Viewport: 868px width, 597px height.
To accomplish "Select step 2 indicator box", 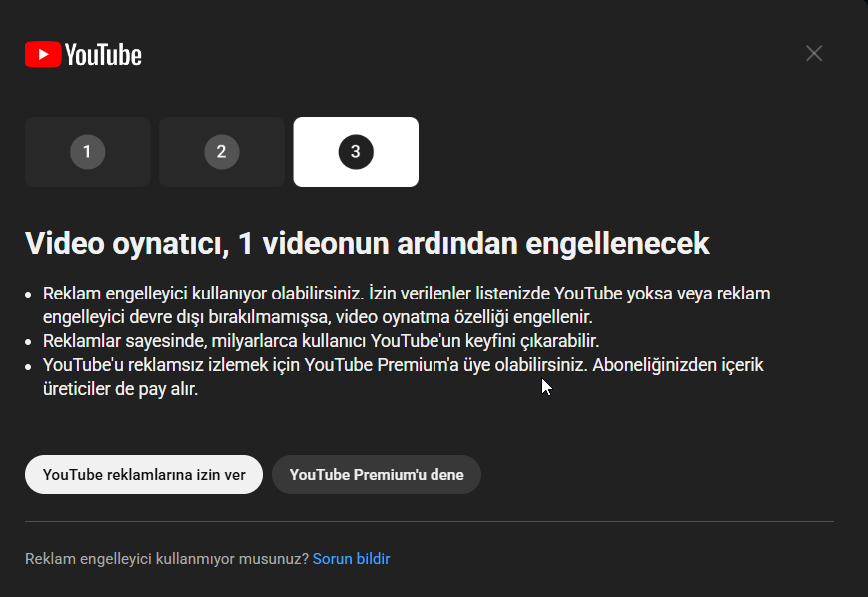I will coord(222,152).
